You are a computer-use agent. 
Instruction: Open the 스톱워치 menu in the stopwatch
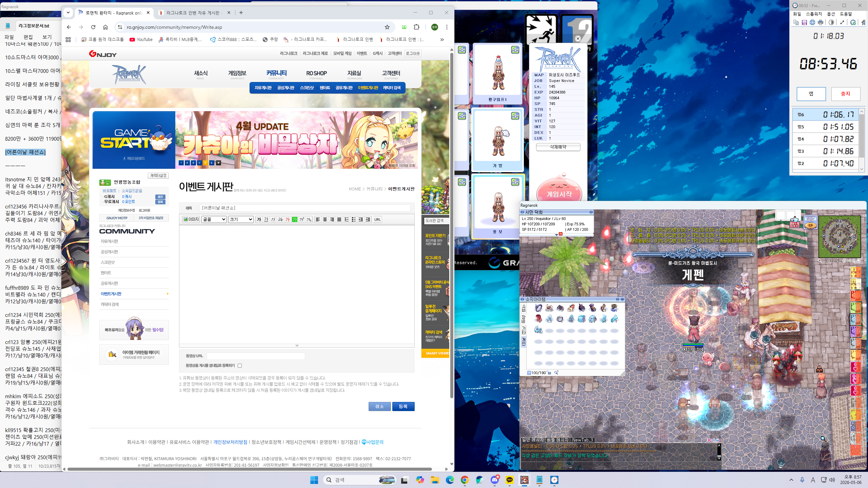[x=814, y=14]
